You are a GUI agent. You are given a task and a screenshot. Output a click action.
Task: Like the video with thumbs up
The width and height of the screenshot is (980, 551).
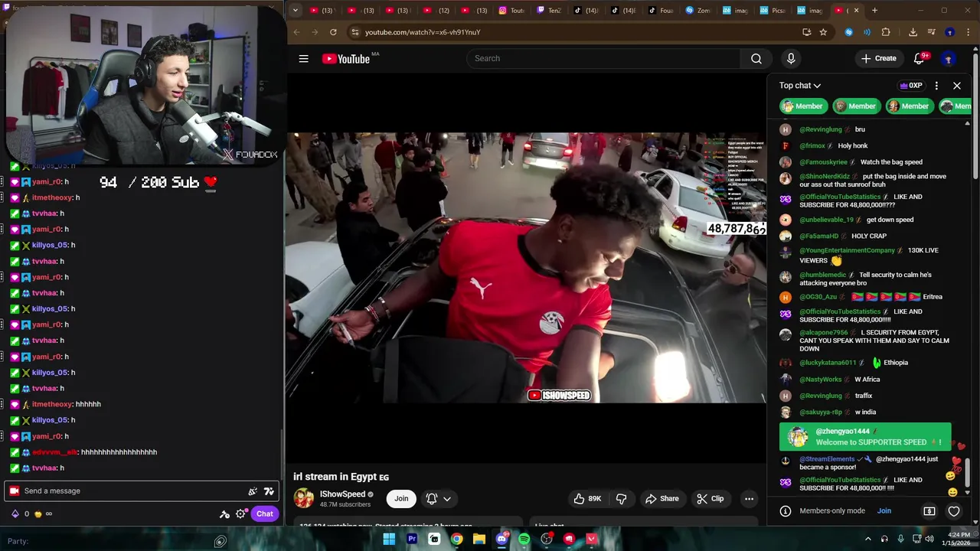[588, 499]
